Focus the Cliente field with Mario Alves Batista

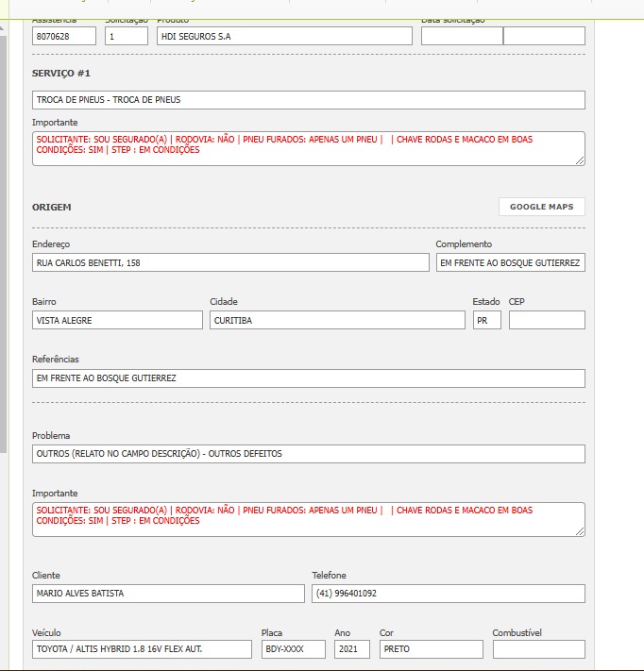168,594
